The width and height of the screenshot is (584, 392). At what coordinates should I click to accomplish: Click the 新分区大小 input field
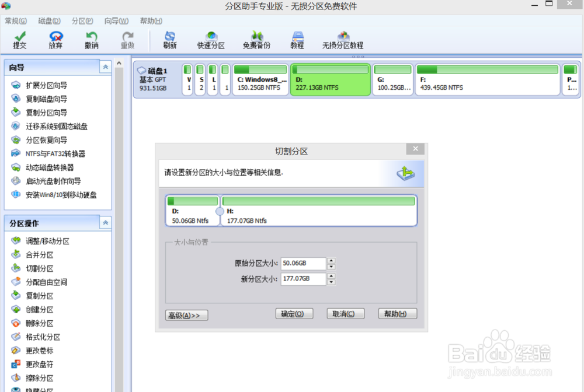[x=303, y=279]
